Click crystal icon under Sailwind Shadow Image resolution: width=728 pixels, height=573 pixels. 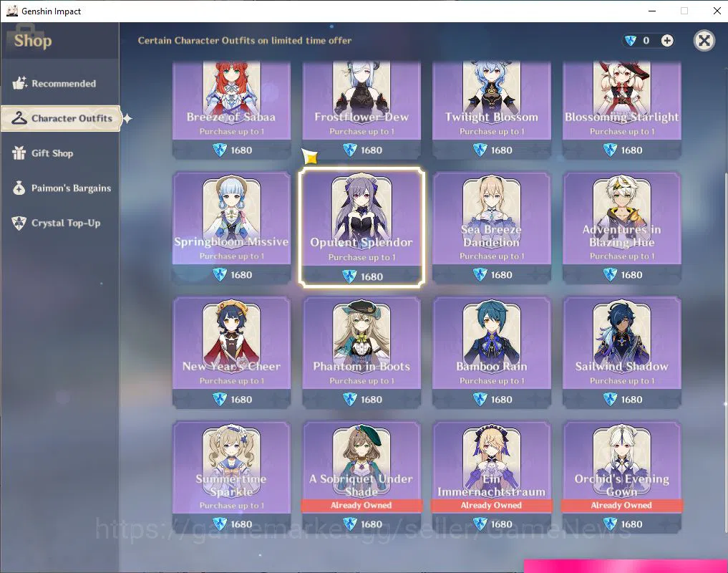tap(610, 399)
